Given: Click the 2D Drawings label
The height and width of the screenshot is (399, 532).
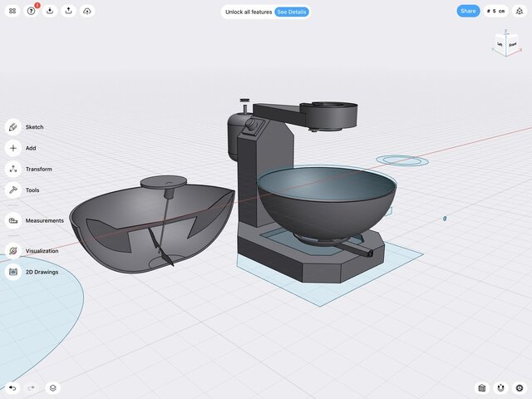Looking at the screenshot, I should 42,272.
